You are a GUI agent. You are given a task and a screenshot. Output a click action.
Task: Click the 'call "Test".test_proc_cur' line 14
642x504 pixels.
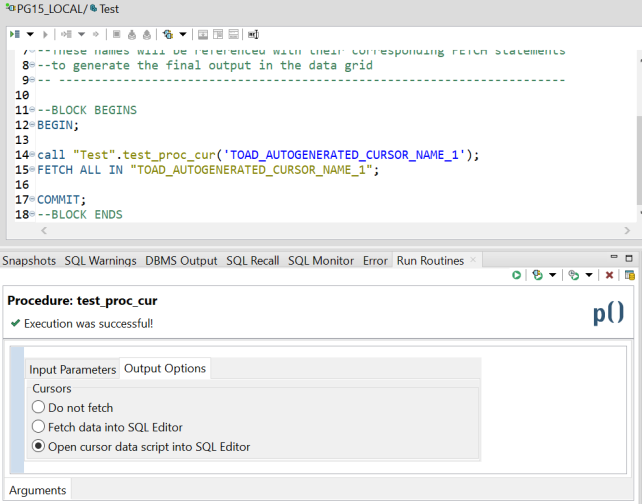click(258, 155)
